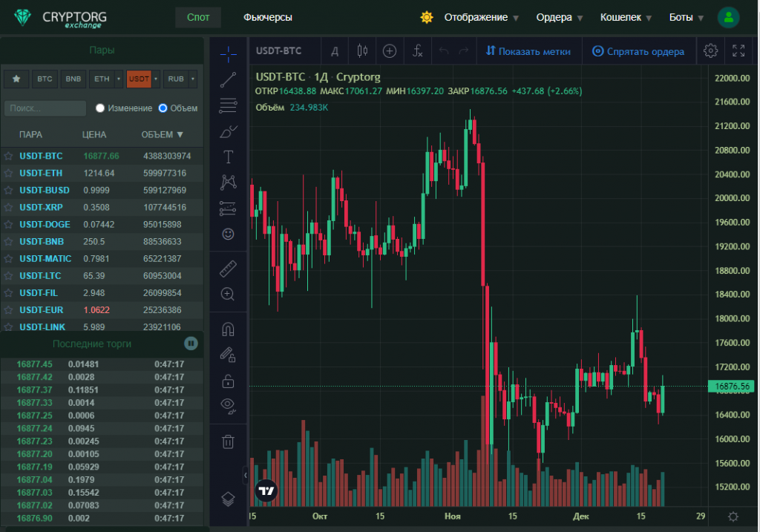Select the Text annotation tool
This screenshot has height=532, width=760.
click(229, 157)
